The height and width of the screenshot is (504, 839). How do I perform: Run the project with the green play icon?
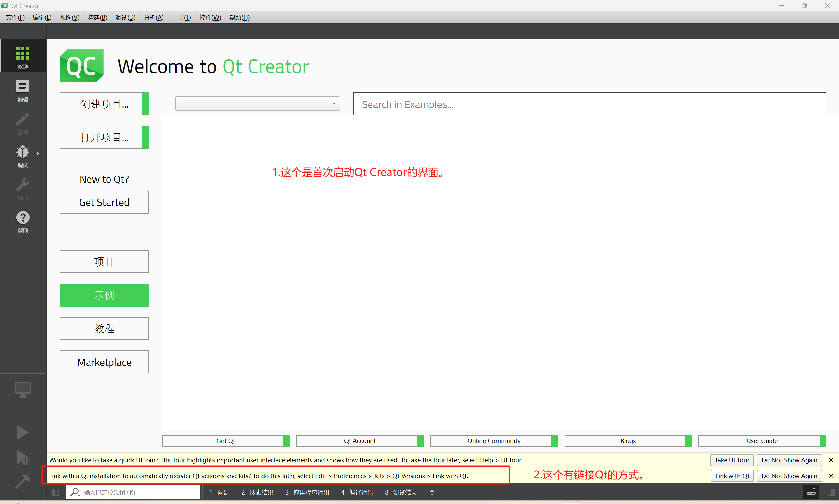pos(23,432)
